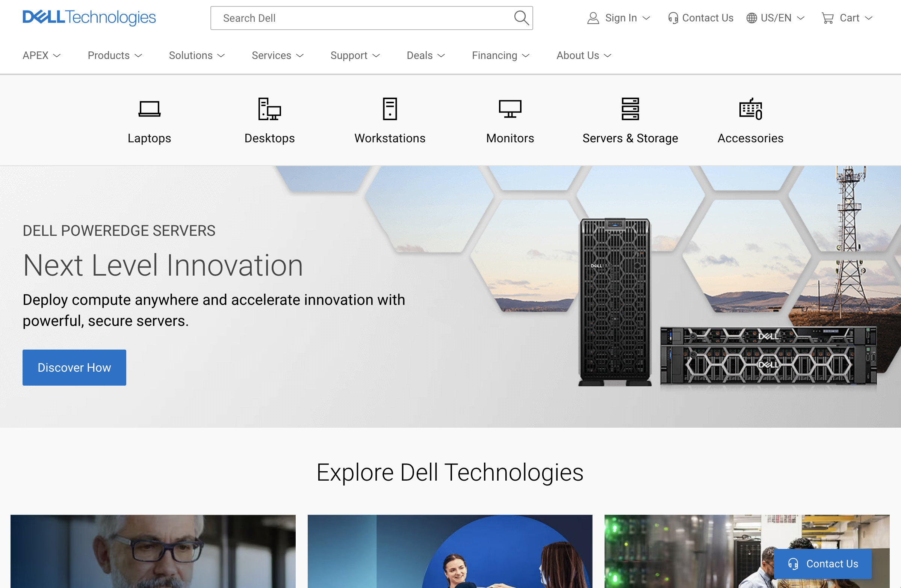Open the US/EN region selector
The height and width of the screenshot is (588, 901).
click(775, 18)
